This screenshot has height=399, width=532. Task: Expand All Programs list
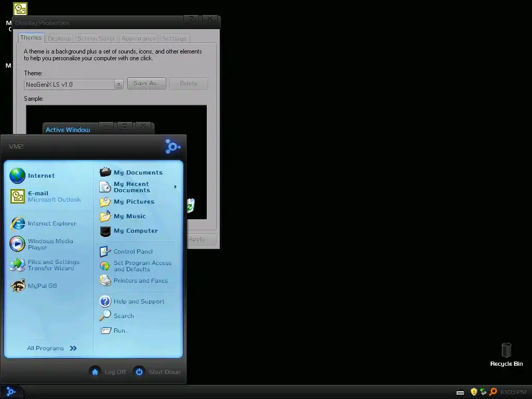point(52,348)
